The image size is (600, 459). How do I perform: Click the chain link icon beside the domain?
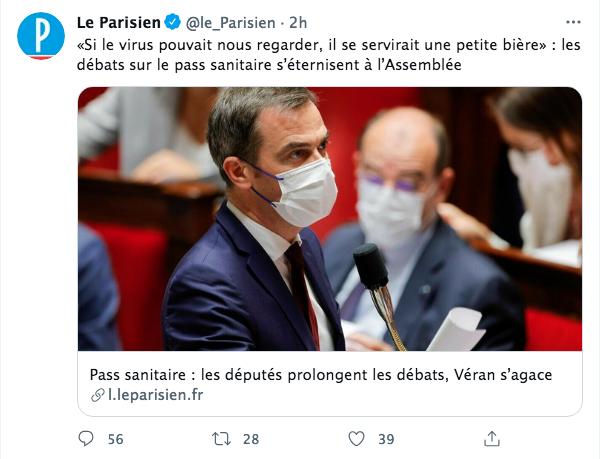pos(98,395)
